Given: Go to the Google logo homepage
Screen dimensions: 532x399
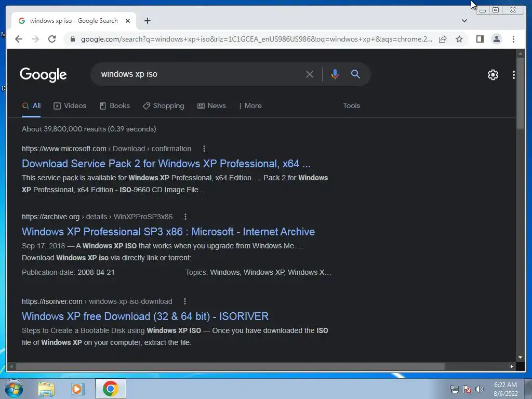Looking at the screenshot, I should tap(43, 75).
